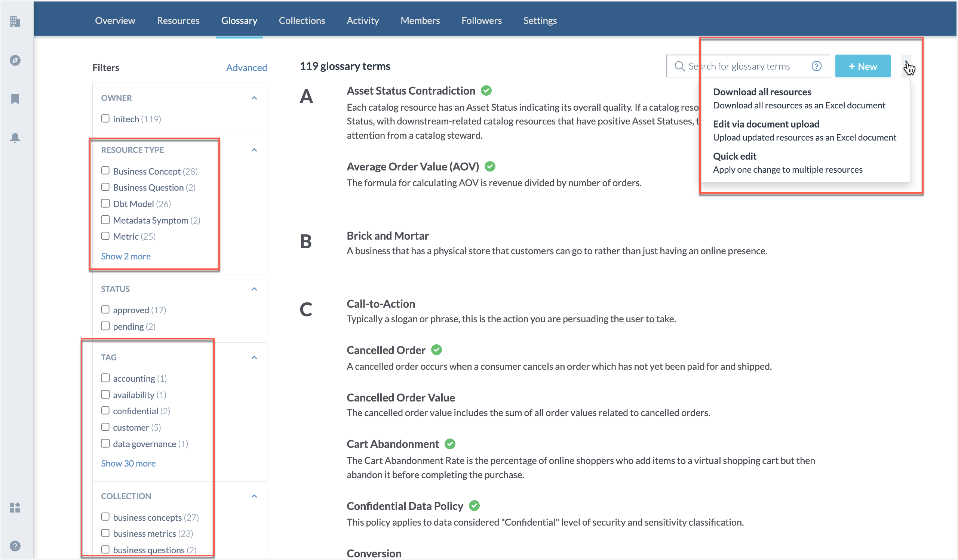Open the Activity tab
This screenshot has width=958, height=560.
click(363, 19)
